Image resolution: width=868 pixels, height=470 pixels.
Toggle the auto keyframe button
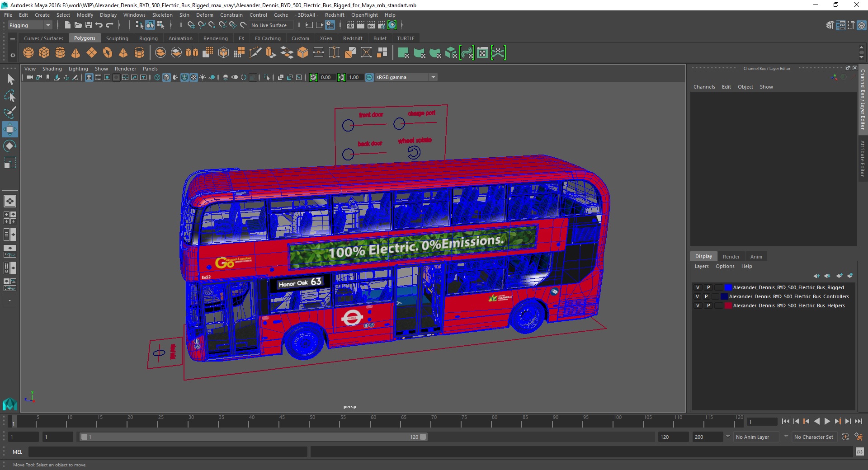pyautogui.click(x=845, y=437)
